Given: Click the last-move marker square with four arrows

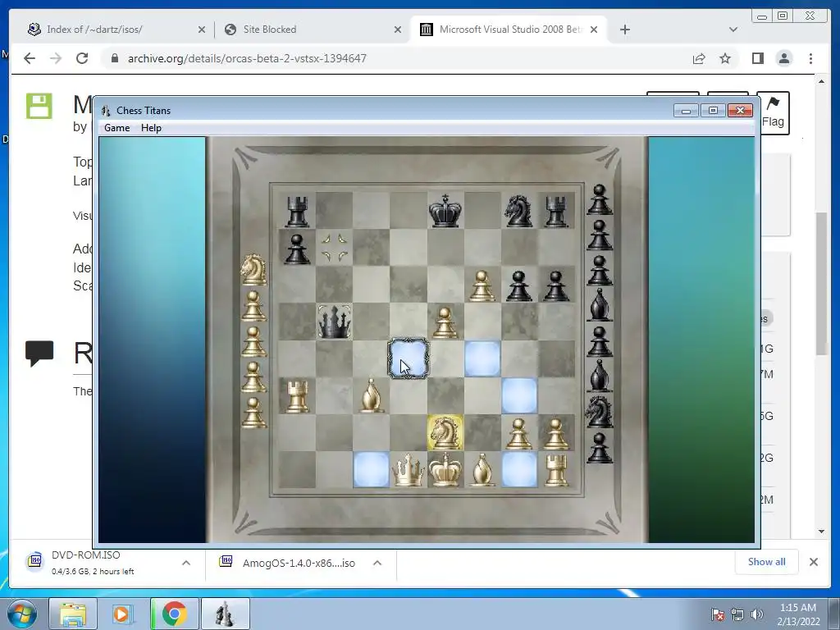Looking at the screenshot, I should [335, 248].
